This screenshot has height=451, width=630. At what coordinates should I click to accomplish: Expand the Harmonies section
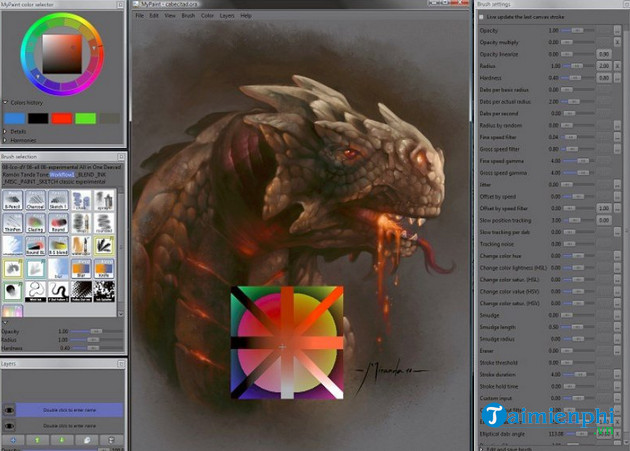[x=5, y=140]
